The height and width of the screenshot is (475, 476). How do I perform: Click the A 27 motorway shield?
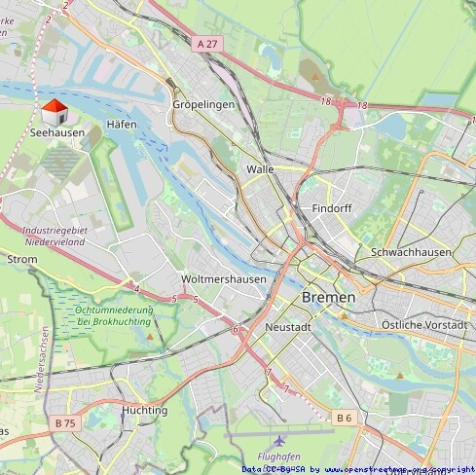click(x=207, y=44)
